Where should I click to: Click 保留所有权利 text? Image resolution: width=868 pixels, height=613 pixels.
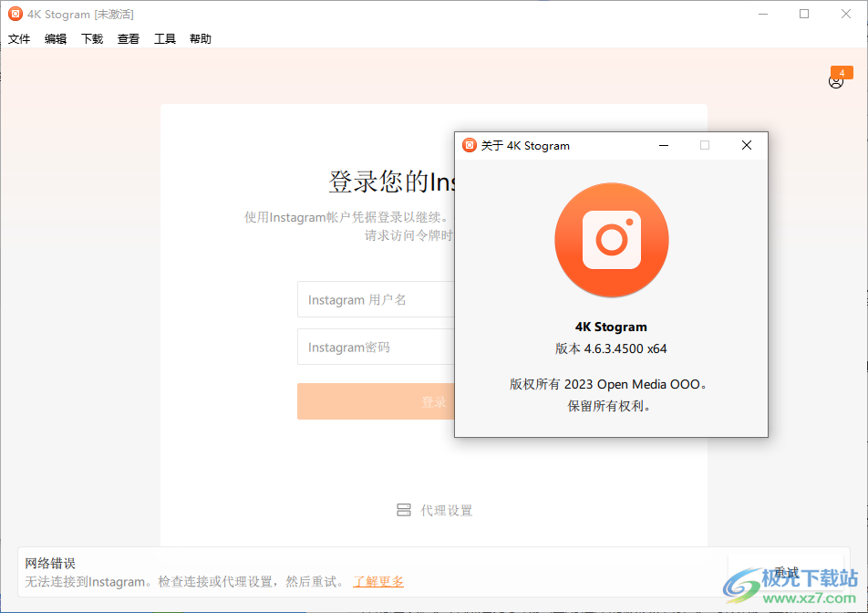click(609, 406)
